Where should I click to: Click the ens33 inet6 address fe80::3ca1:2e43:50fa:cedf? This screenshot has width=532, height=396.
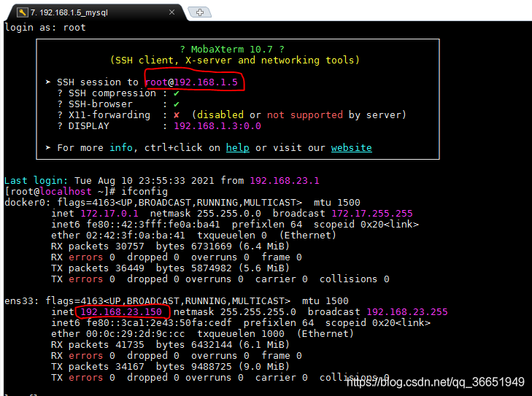[x=159, y=323]
